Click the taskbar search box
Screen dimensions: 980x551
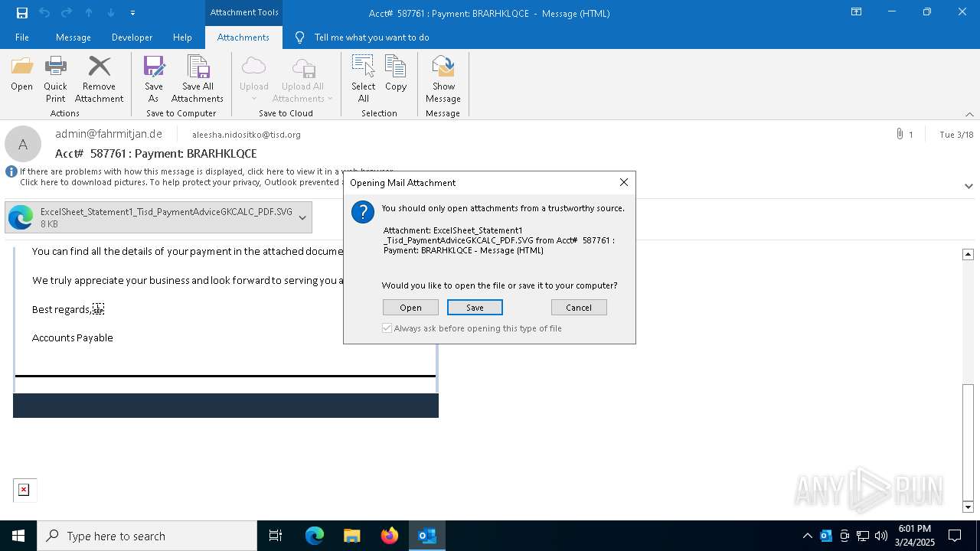[147, 536]
